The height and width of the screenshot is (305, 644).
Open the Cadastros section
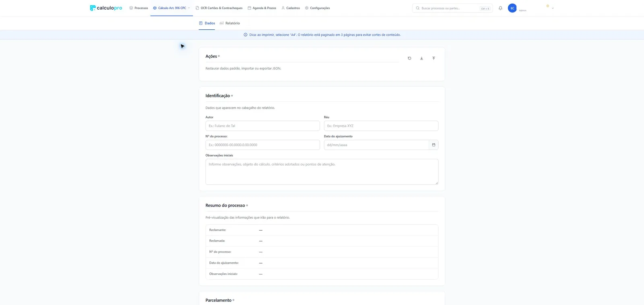pos(291,8)
